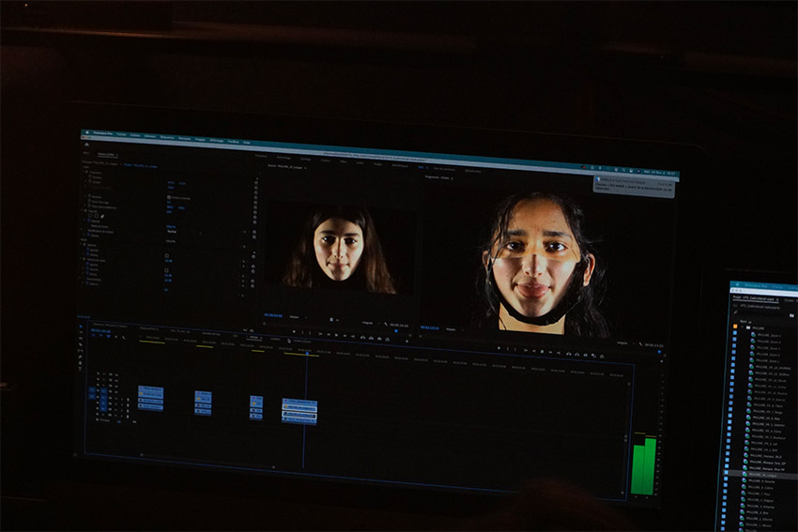Open the Fenêtre menu
This screenshot has height=532, width=798.
click(233, 142)
